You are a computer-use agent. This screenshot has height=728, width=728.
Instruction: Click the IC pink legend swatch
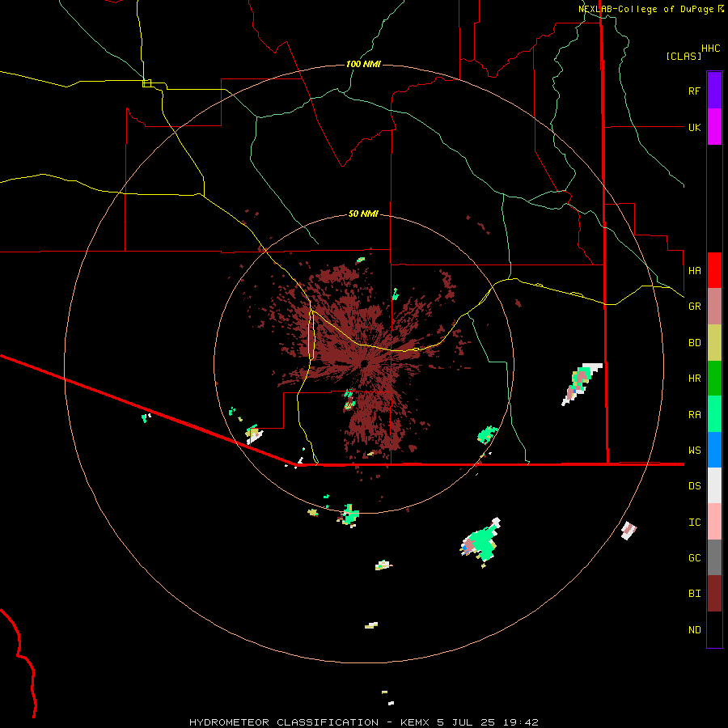click(714, 522)
